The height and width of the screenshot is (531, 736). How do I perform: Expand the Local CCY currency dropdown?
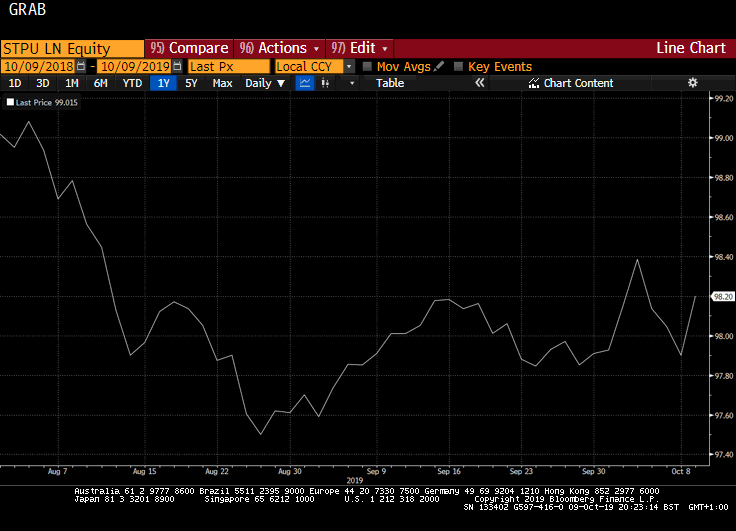click(349, 66)
